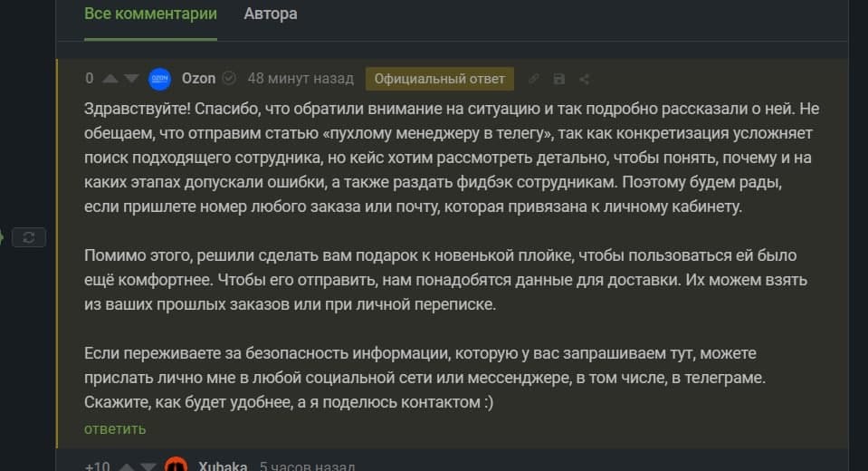868x471 pixels.
Task: Save the Ozon comment with the floppy icon
Action: point(559,79)
